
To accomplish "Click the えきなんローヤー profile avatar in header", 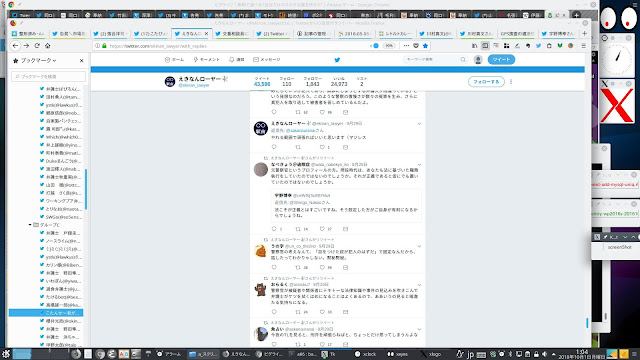I will (x=170, y=82).
